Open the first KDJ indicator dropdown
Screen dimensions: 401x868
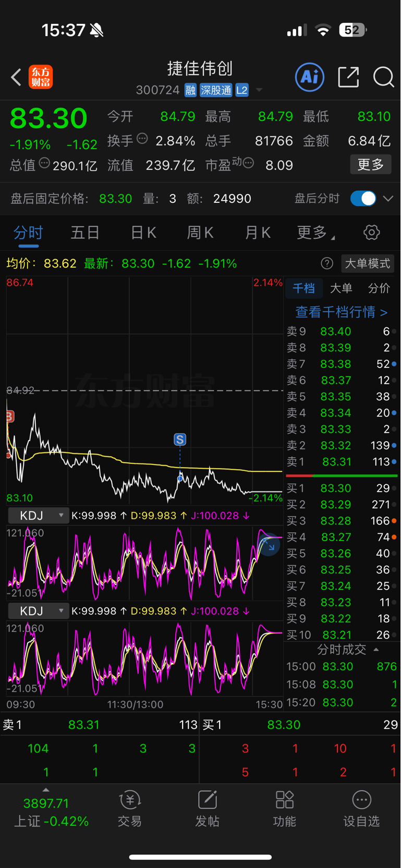coord(39,516)
